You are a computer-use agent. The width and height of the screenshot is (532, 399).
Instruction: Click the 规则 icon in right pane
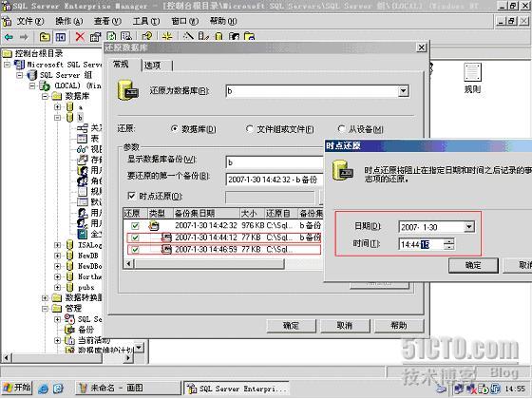(472, 72)
